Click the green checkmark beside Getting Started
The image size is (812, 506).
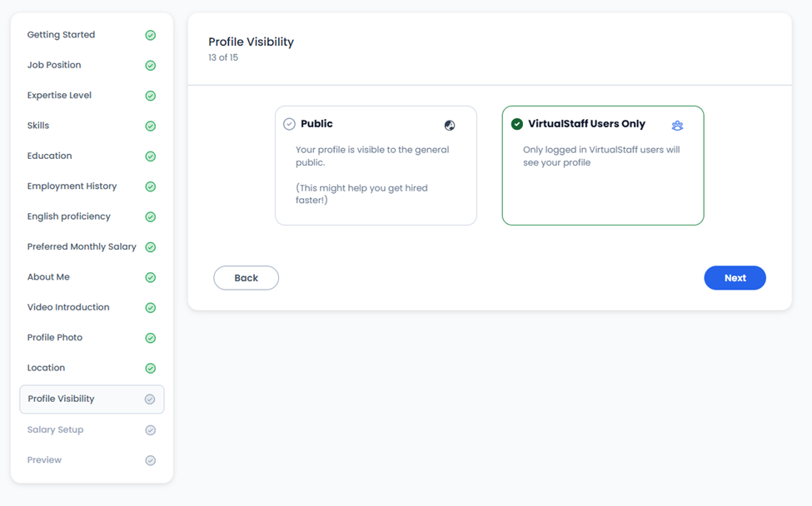pyautogui.click(x=150, y=35)
